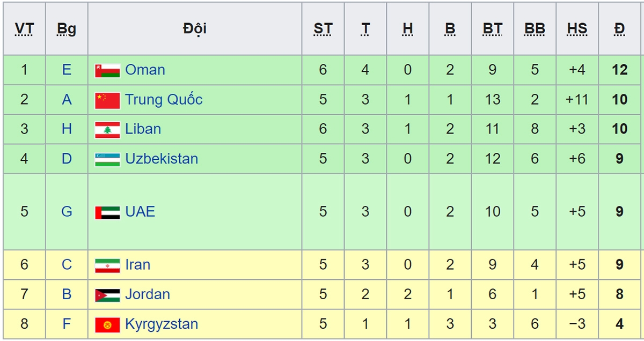Click the Kyrgyzstan flag icon
The image size is (644, 341).
[107, 325]
